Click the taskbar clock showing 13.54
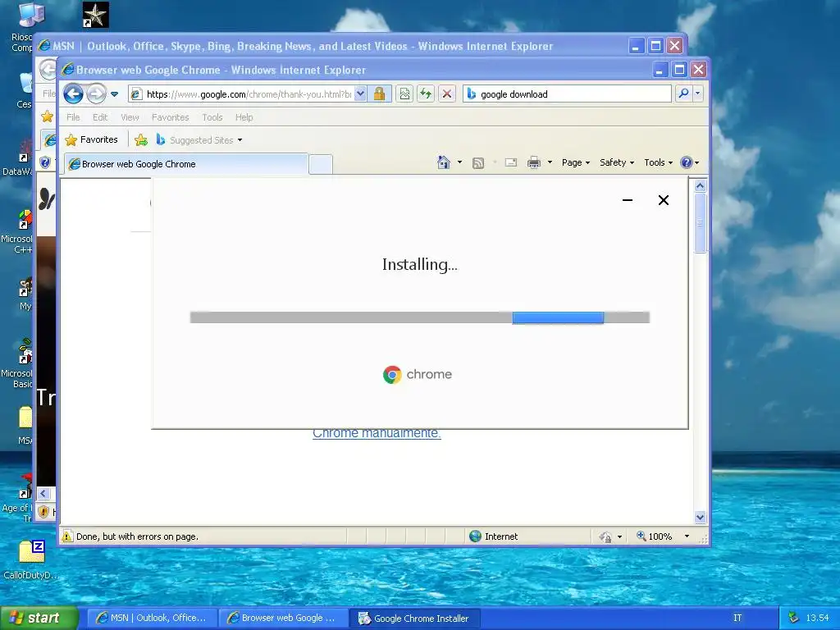This screenshot has height=630, width=840. 817,619
